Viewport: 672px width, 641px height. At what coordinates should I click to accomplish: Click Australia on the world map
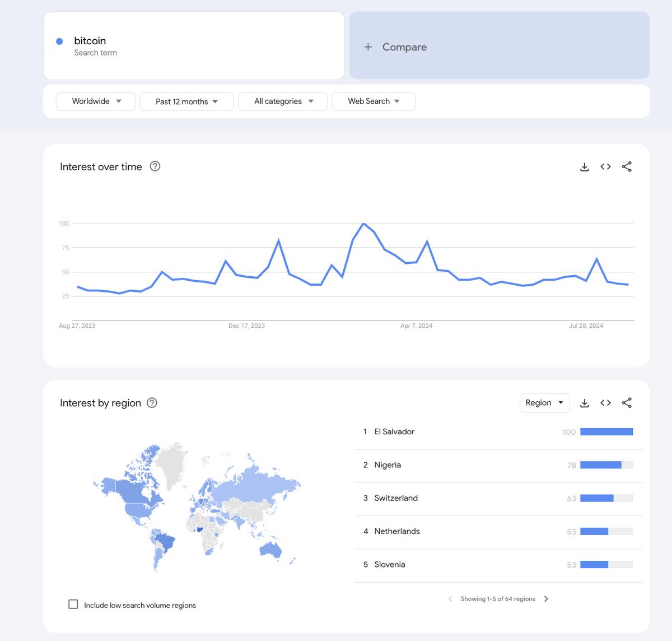(x=270, y=549)
